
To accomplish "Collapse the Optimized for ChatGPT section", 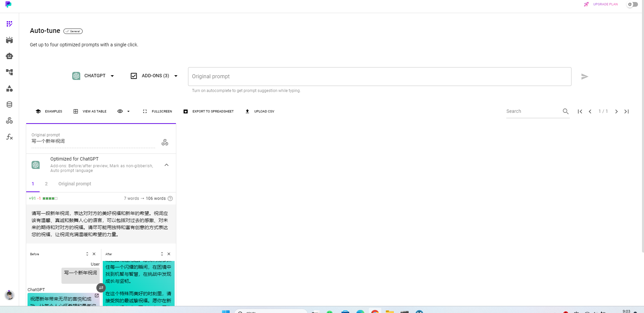I will tap(167, 165).
